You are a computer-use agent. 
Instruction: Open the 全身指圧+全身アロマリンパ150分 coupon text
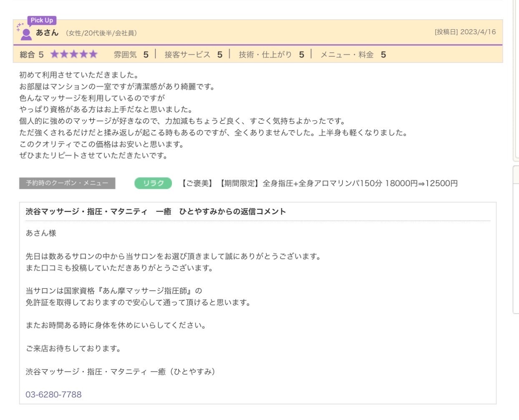coord(319,183)
